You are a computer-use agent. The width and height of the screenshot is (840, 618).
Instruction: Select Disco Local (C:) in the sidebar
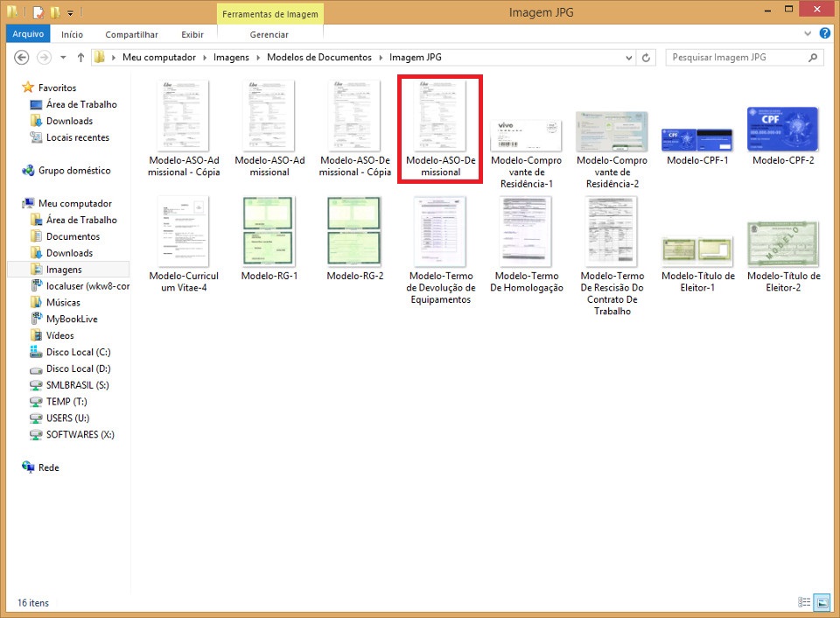coord(77,352)
